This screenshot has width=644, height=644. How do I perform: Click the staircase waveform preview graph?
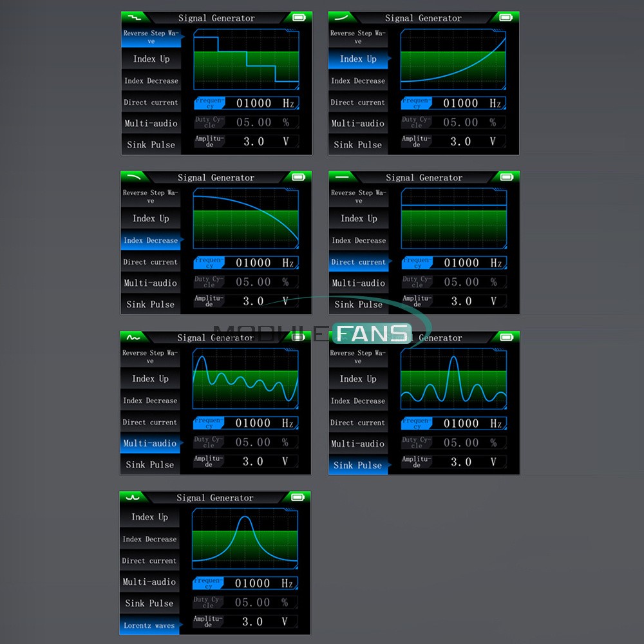tap(246, 59)
